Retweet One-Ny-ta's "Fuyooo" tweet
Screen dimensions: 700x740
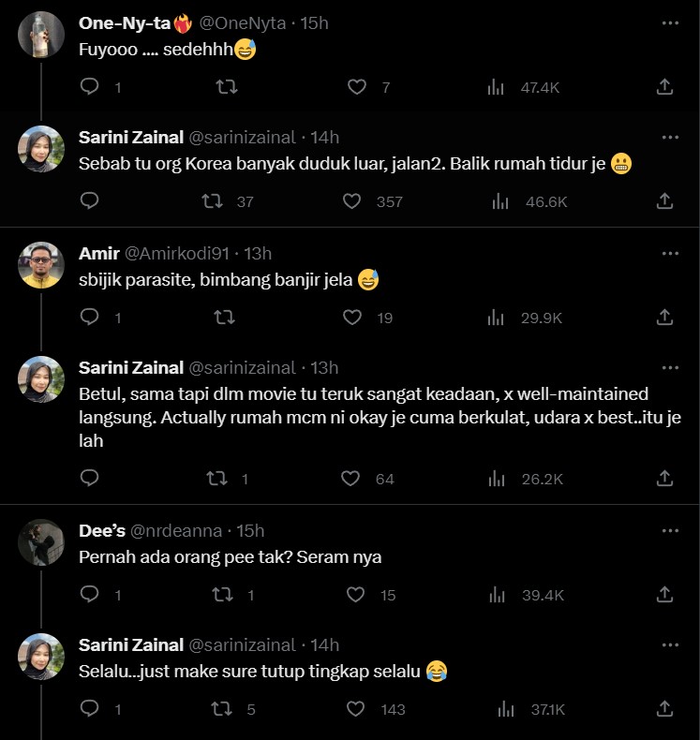[x=226, y=87]
